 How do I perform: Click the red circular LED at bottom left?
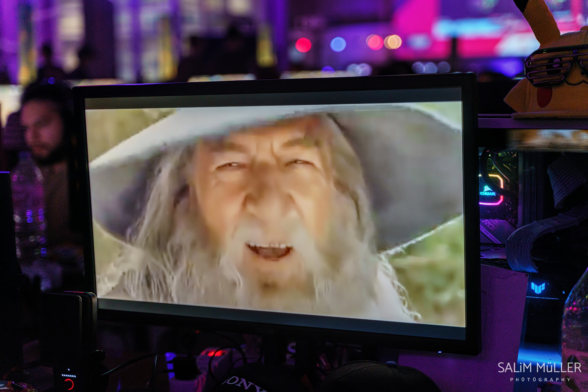[x=69, y=384]
